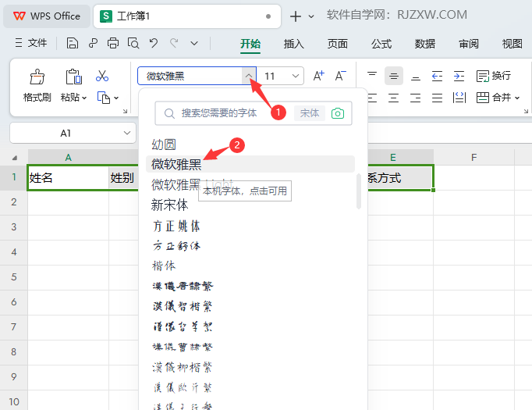The width and height of the screenshot is (532, 410).
Task: Click the 宋体 quick font button
Action: point(310,113)
